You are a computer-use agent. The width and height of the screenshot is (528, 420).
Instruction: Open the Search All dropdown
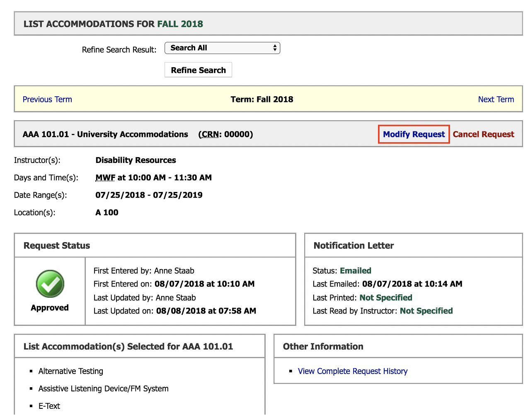222,48
